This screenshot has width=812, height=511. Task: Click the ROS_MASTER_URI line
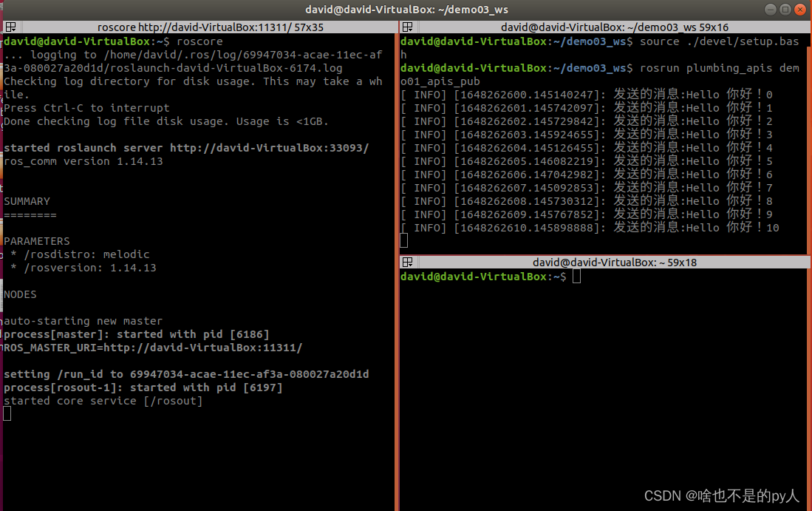click(153, 348)
